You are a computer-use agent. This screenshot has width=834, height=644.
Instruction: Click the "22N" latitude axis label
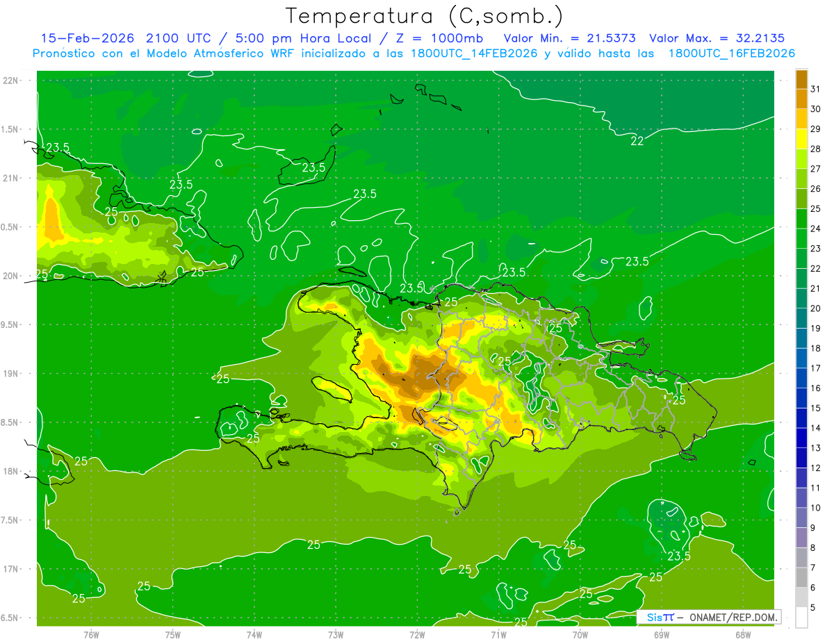(x=10, y=80)
